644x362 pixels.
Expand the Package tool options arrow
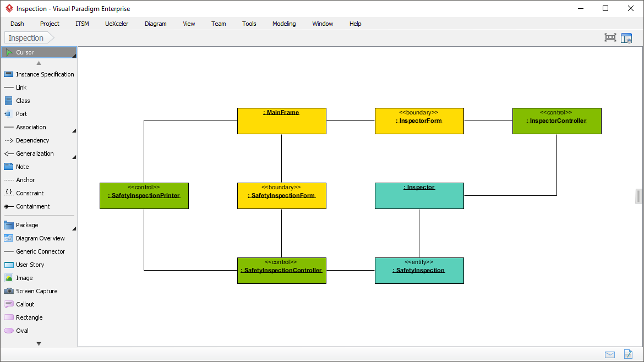point(73,228)
